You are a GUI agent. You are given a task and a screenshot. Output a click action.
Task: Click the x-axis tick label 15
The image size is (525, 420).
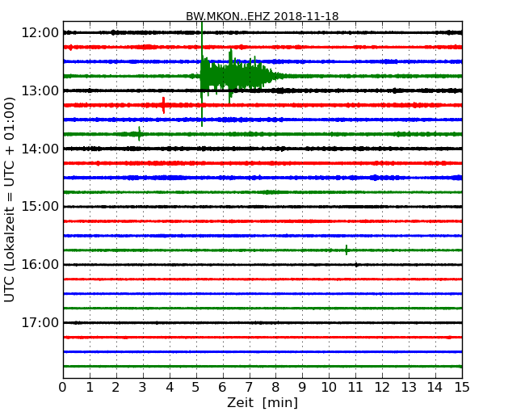click(462, 387)
